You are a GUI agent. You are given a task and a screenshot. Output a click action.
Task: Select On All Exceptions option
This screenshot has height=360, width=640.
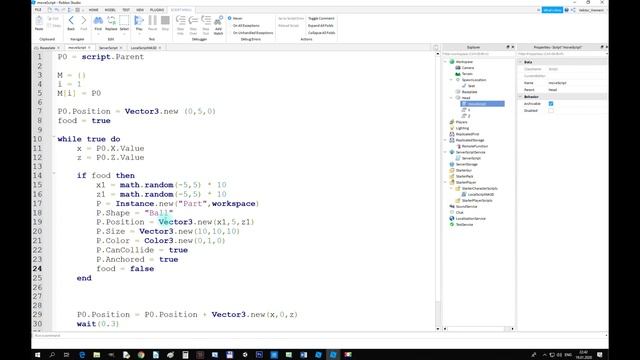(x=246, y=26)
